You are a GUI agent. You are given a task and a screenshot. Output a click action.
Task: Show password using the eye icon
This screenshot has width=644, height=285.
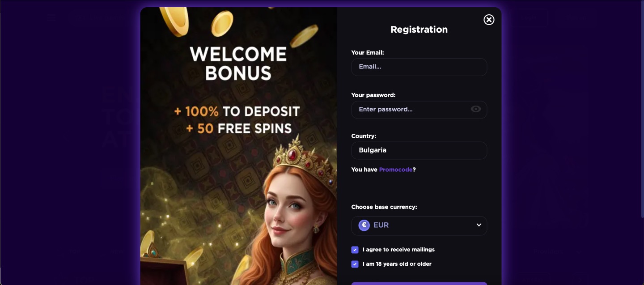pos(476,109)
